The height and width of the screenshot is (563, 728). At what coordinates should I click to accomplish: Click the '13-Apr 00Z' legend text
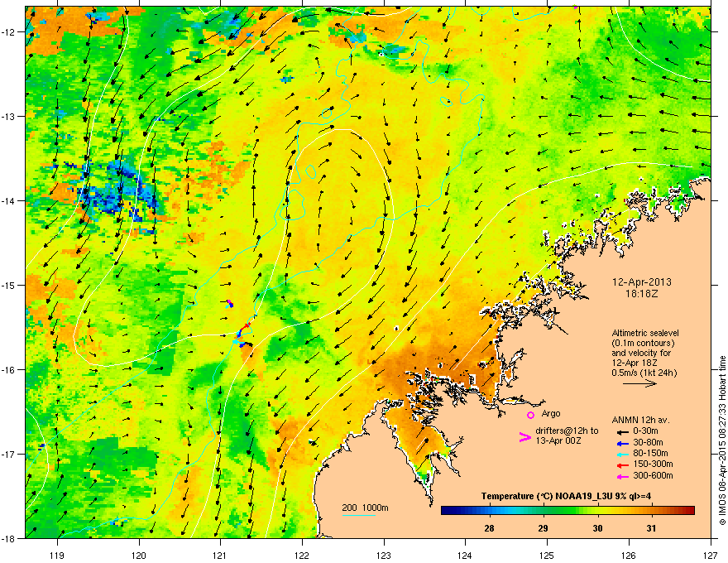pos(557,440)
